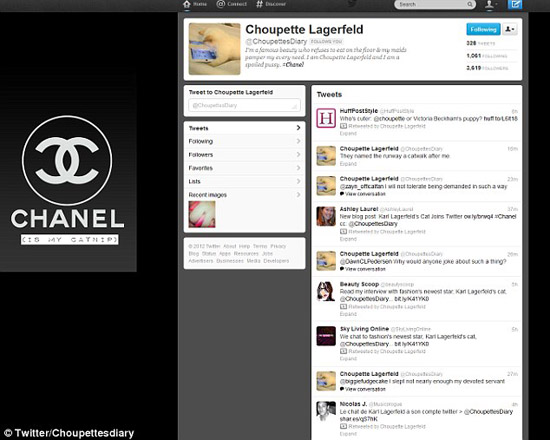This screenshot has width=550, height=440.
Task: Select Following in the sidebar list
Action: [244, 141]
